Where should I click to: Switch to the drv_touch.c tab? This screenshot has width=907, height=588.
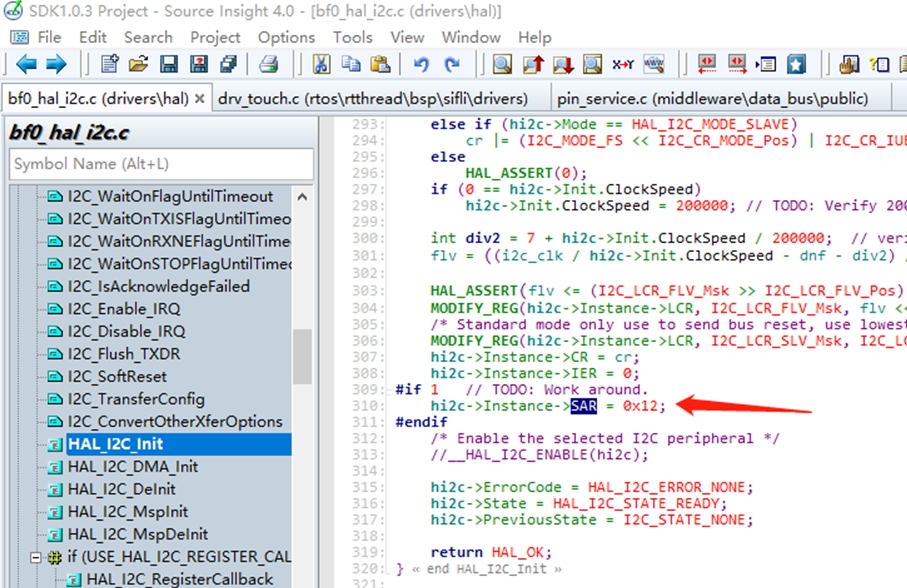(373, 98)
